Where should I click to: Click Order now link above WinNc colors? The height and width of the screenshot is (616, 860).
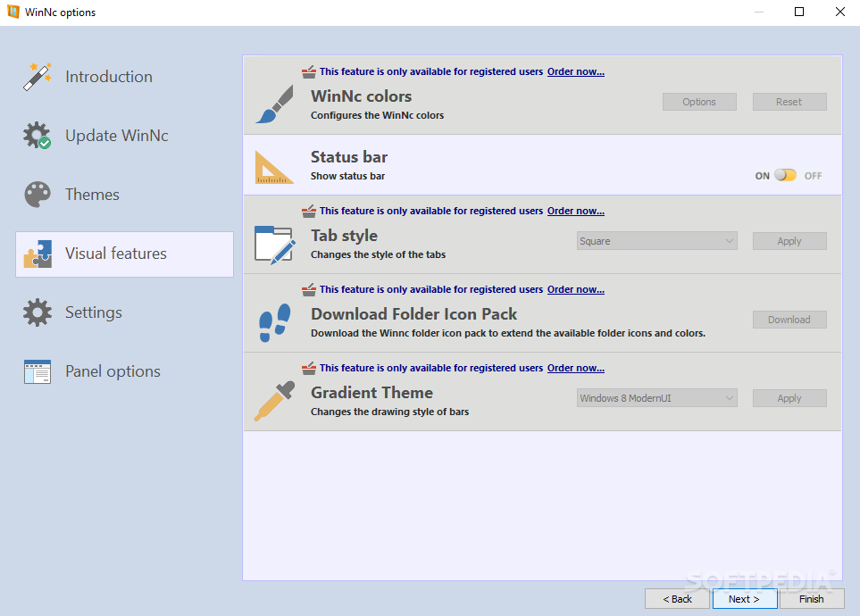(x=576, y=71)
